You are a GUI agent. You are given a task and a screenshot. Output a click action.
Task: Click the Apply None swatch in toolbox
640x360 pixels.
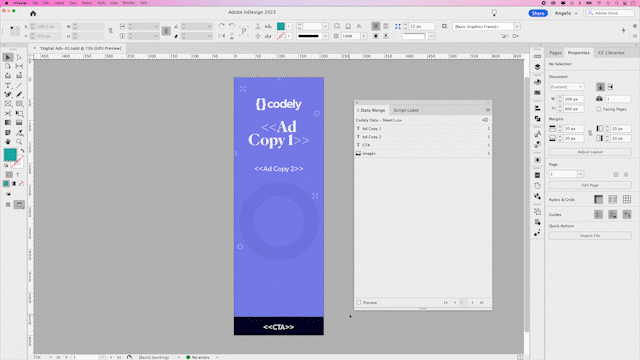click(x=21, y=184)
